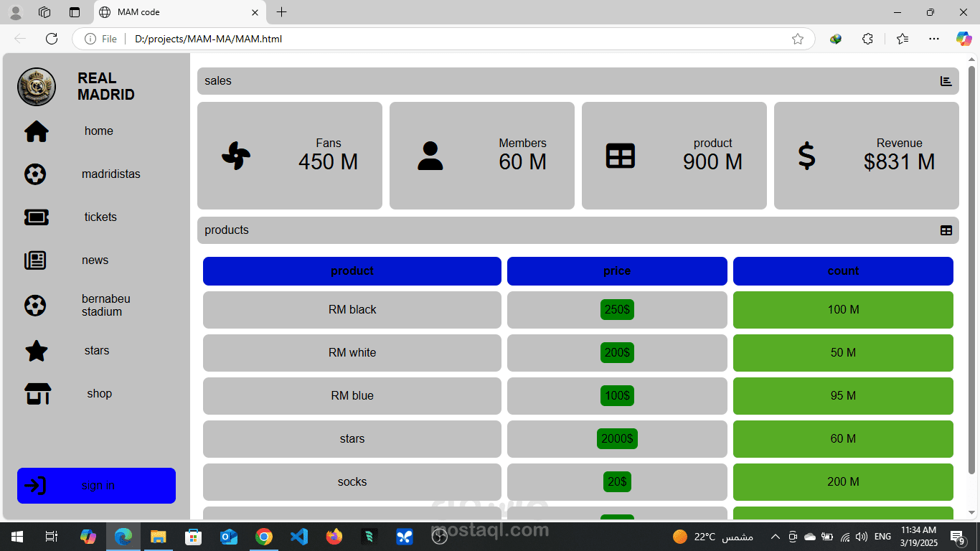Click the Real Madrid crest logo
Screen dimensions: 980x551
(37, 87)
